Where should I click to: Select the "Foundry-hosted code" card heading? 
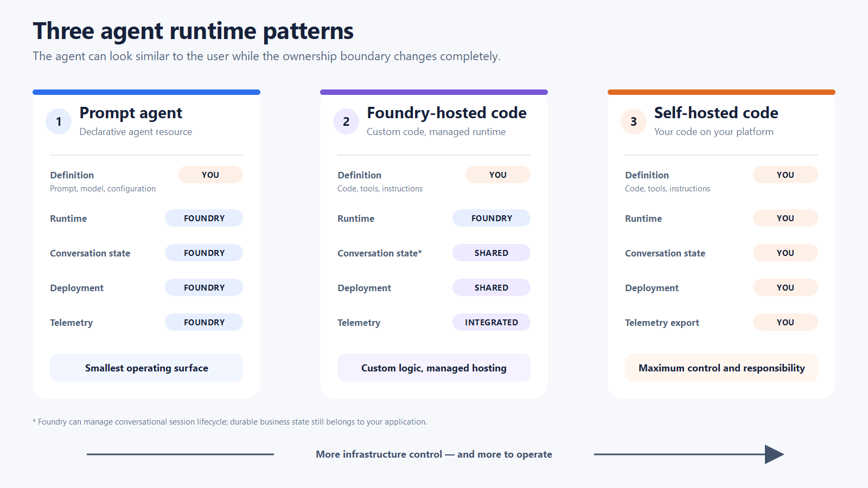point(446,113)
